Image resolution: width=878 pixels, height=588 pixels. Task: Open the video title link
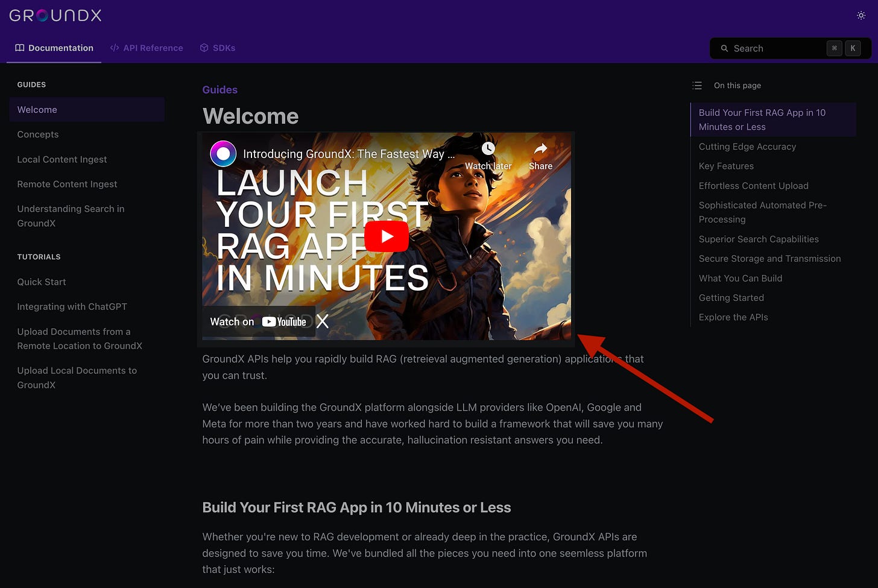[349, 154]
